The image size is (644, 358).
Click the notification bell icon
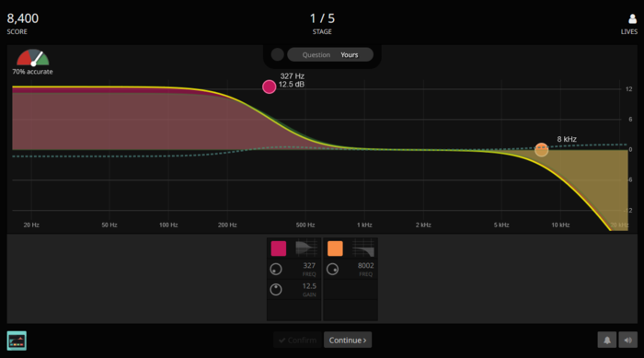[606, 340]
